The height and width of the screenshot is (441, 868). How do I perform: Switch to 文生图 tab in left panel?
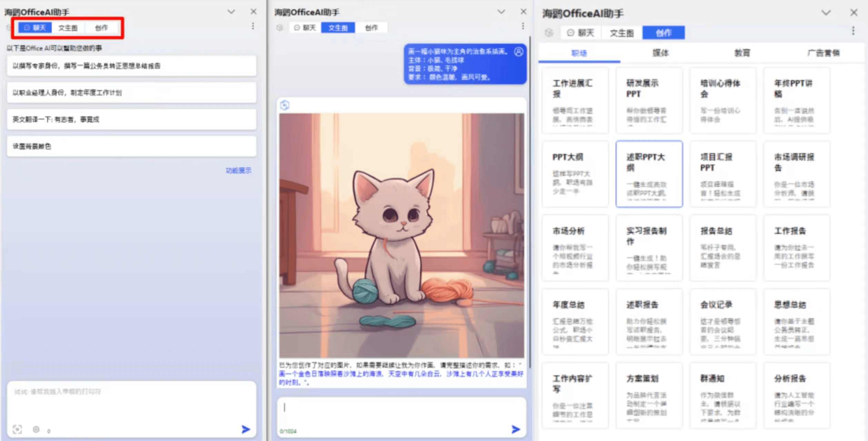pyautogui.click(x=68, y=28)
